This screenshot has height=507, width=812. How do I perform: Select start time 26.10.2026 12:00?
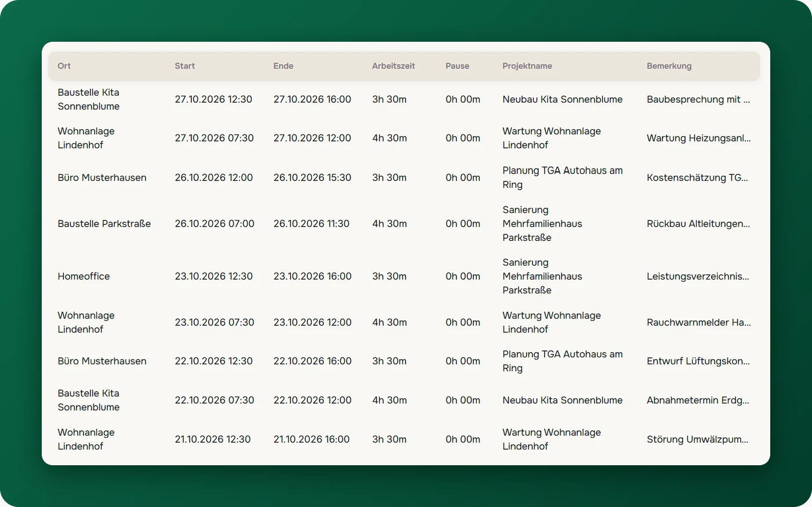pos(213,178)
